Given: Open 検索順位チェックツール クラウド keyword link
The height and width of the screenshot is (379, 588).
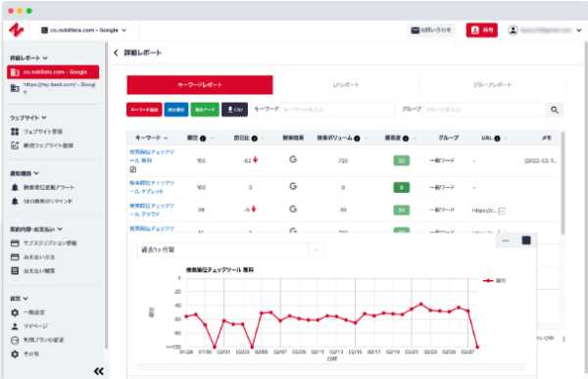Looking at the screenshot, I should (152, 210).
